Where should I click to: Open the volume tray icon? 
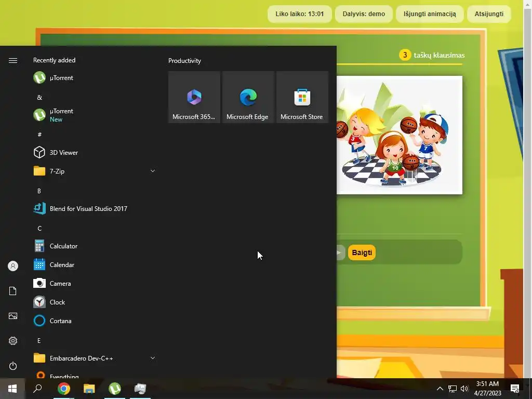[464, 389]
